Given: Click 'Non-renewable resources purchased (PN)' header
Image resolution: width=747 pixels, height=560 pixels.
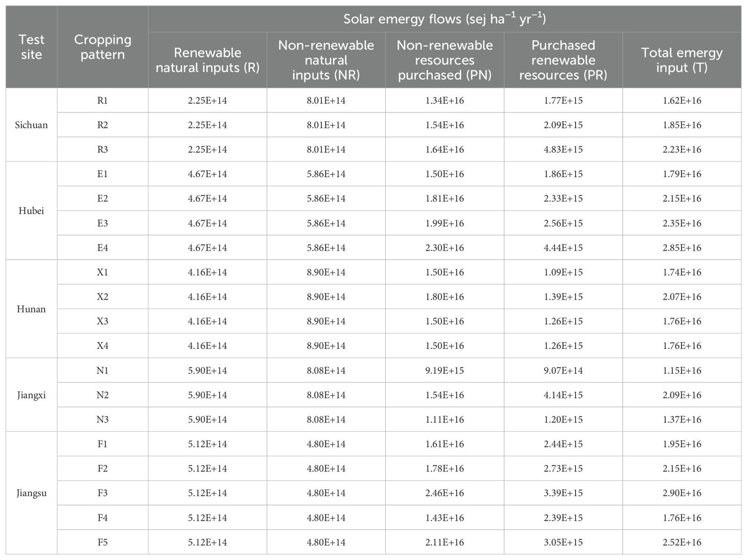Looking at the screenshot, I should click(445, 60).
